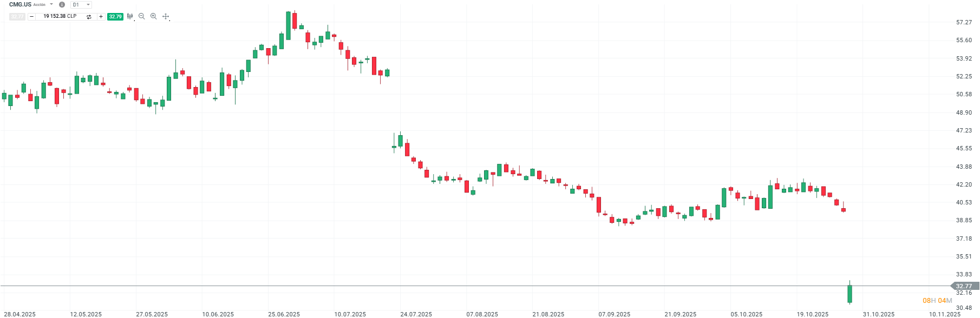Swap volume currency units icon
The image size is (980, 318).
(x=89, y=17)
